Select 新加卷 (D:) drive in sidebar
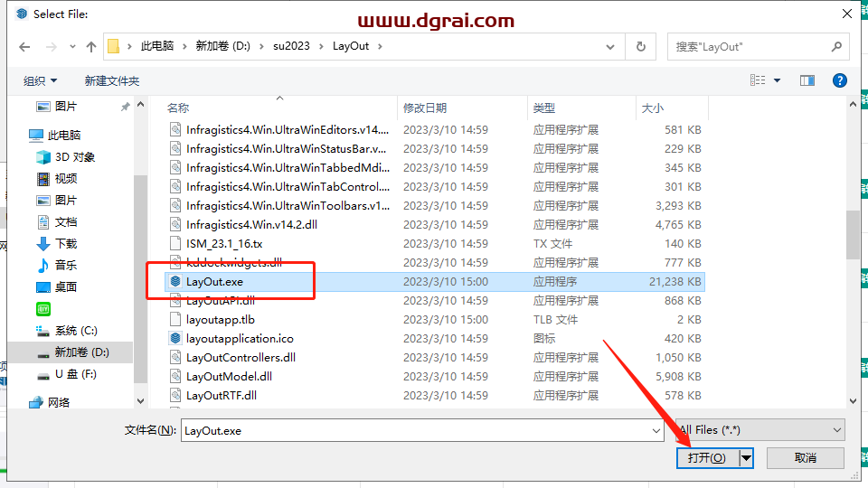868x488 pixels. 72,352
